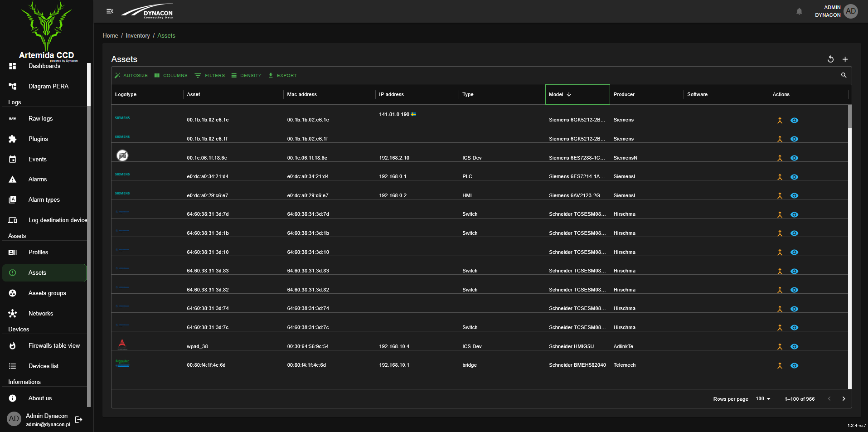Viewport: 868px width, 432px height.
Task: Sort by the Asset column header
Action: [194, 94]
